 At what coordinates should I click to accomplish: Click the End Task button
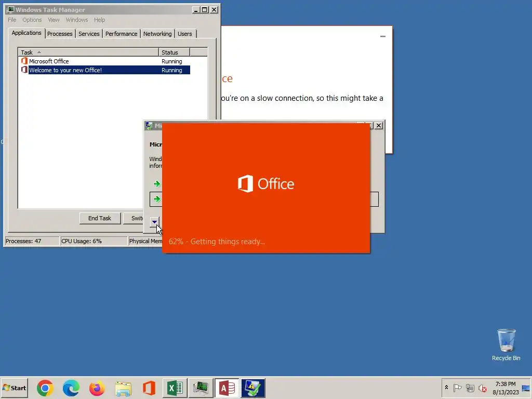pos(100,218)
